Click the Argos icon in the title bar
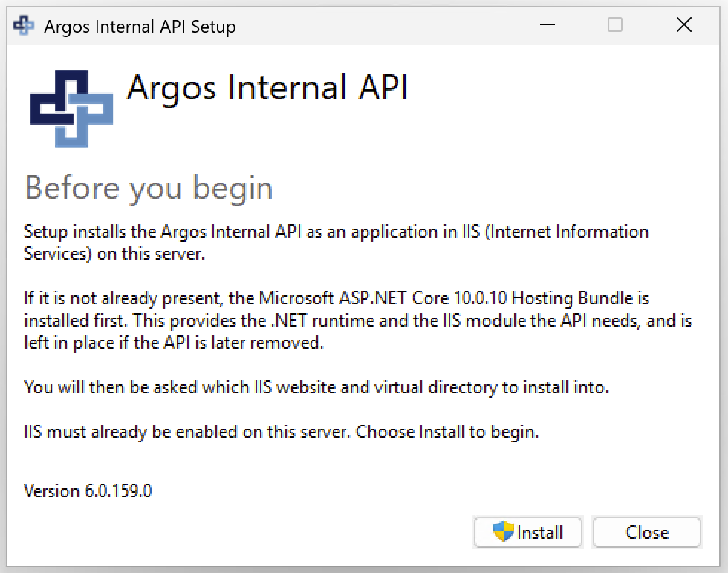The width and height of the screenshot is (728, 573). [x=23, y=25]
